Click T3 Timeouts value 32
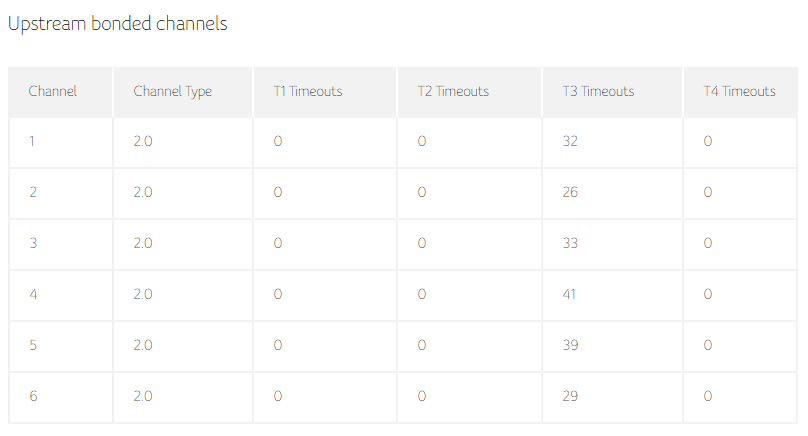Screen dimensions: 808x436 coord(570,142)
